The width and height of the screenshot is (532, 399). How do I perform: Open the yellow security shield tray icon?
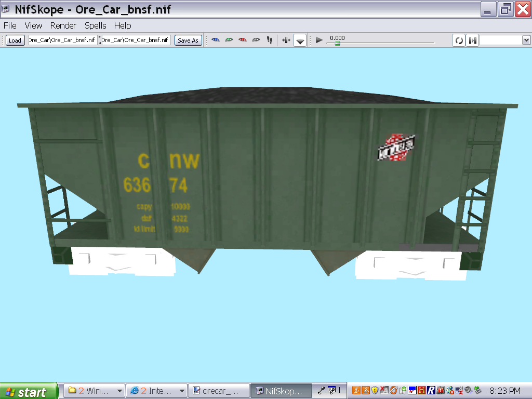(x=375, y=391)
